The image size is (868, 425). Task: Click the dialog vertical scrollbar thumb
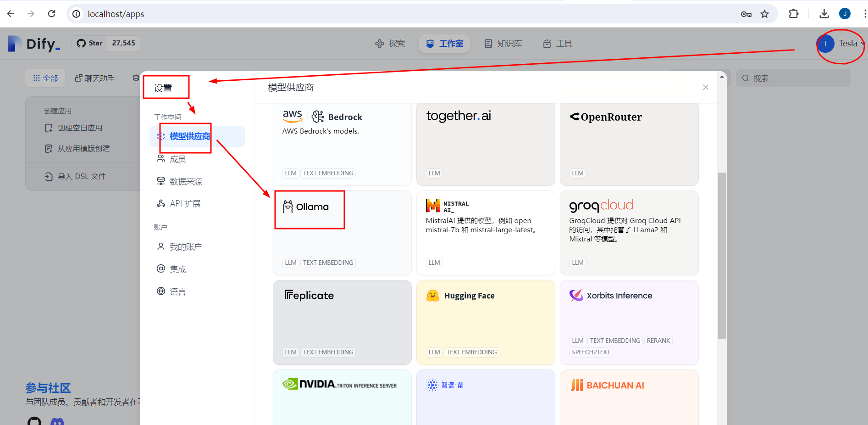(x=722, y=255)
